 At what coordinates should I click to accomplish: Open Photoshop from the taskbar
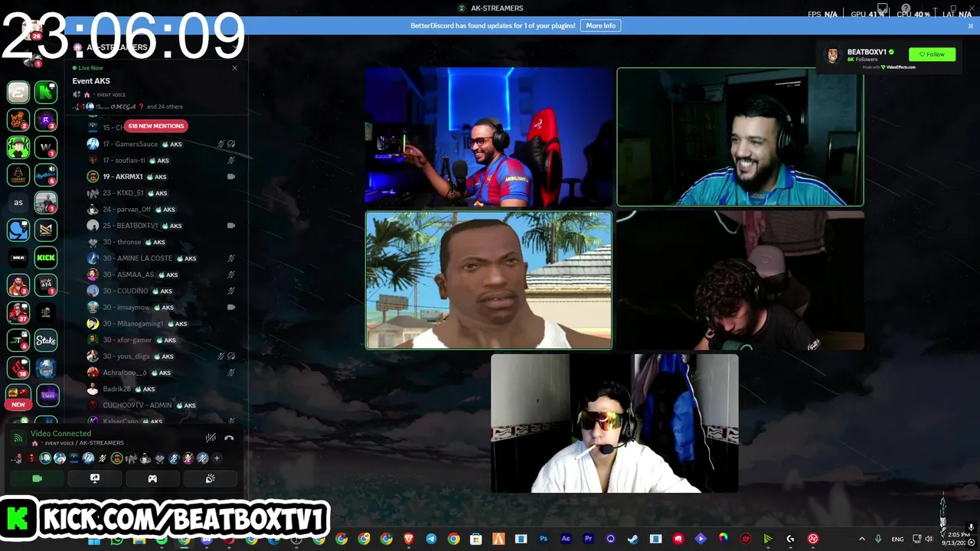click(x=544, y=539)
